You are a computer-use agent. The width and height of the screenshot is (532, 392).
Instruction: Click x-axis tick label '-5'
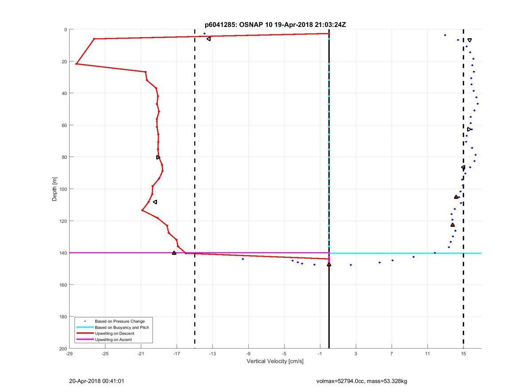click(284, 354)
